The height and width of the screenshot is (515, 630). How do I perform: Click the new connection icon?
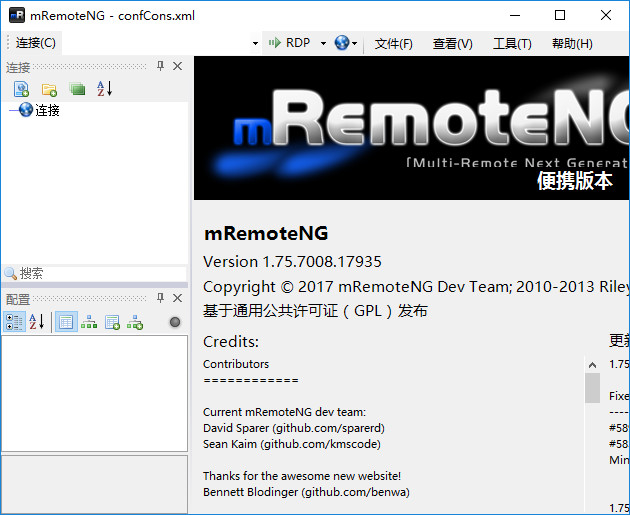pos(21,89)
